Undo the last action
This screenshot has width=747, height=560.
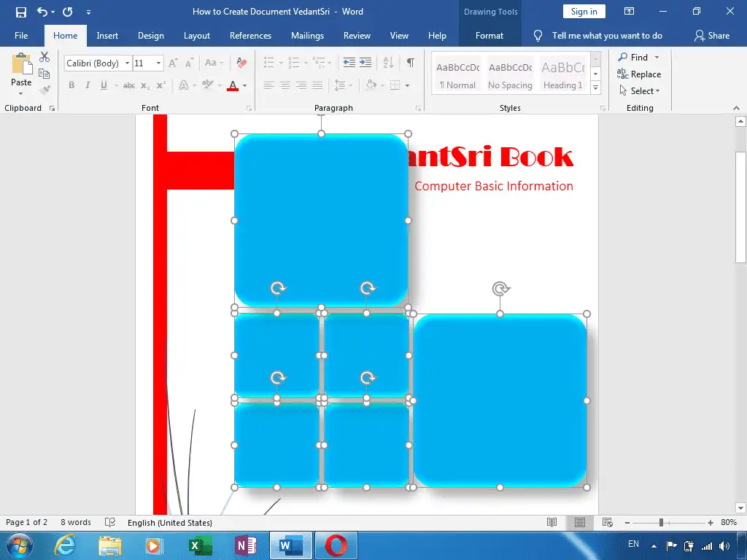42,12
